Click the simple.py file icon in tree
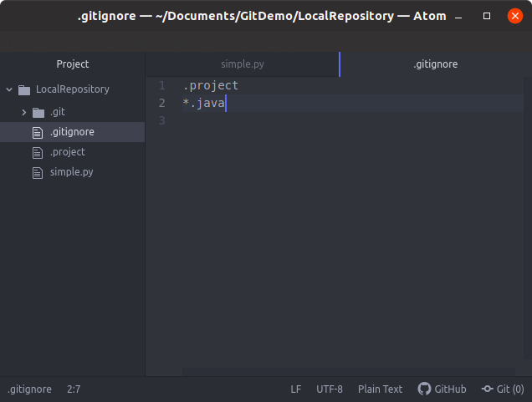 (x=38, y=172)
